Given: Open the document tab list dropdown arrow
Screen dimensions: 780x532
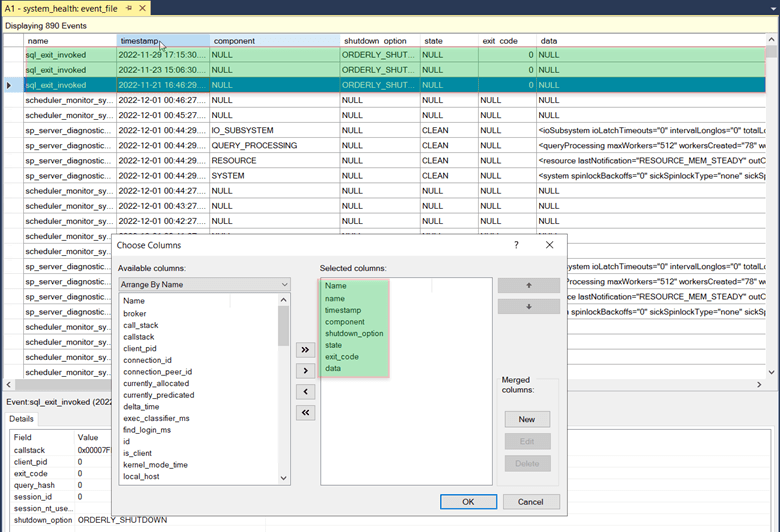Looking at the screenshot, I should pos(771,8).
